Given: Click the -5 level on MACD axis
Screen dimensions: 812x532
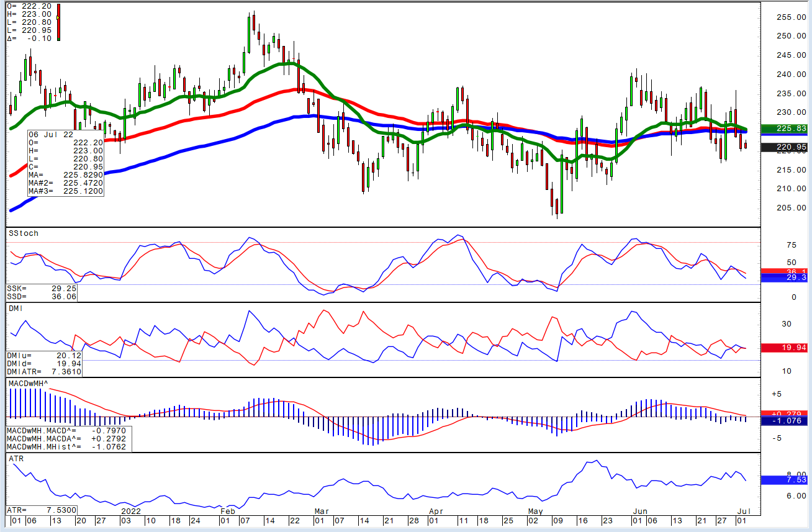Looking at the screenshot, I should click(776, 438).
